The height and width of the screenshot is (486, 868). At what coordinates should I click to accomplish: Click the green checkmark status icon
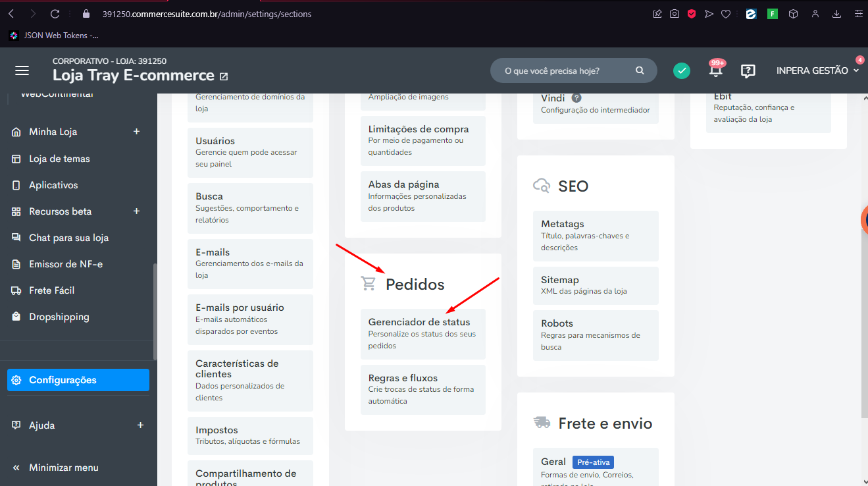point(682,70)
